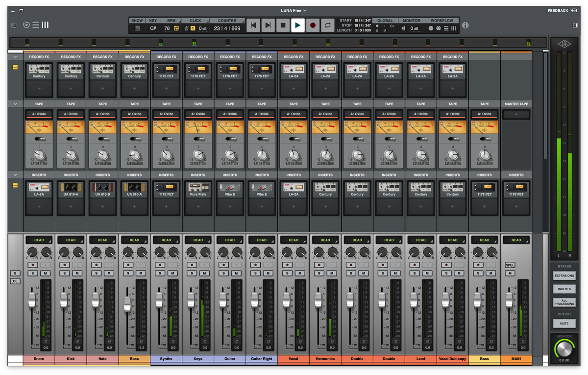Invert phase on the MAIN channel
This screenshot has width=588, height=375.
tap(523, 341)
